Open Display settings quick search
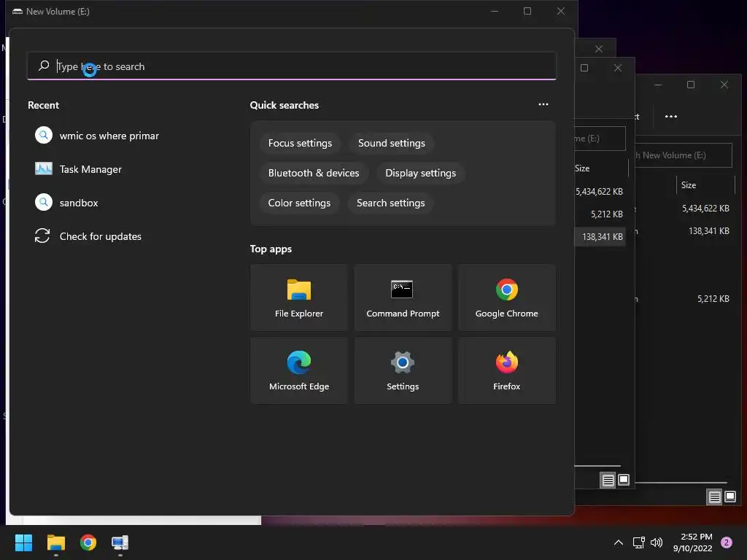The image size is (747, 560). pyautogui.click(x=421, y=173)
